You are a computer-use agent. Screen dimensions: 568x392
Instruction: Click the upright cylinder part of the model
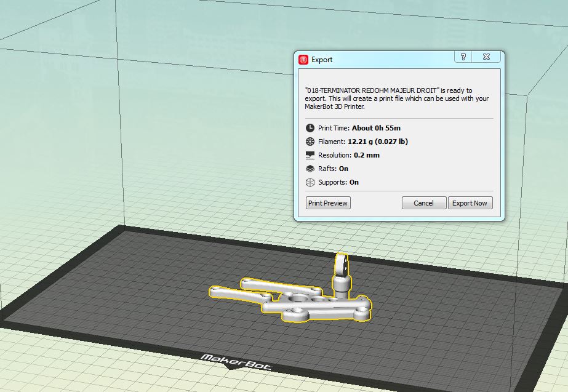coord(342,277)
